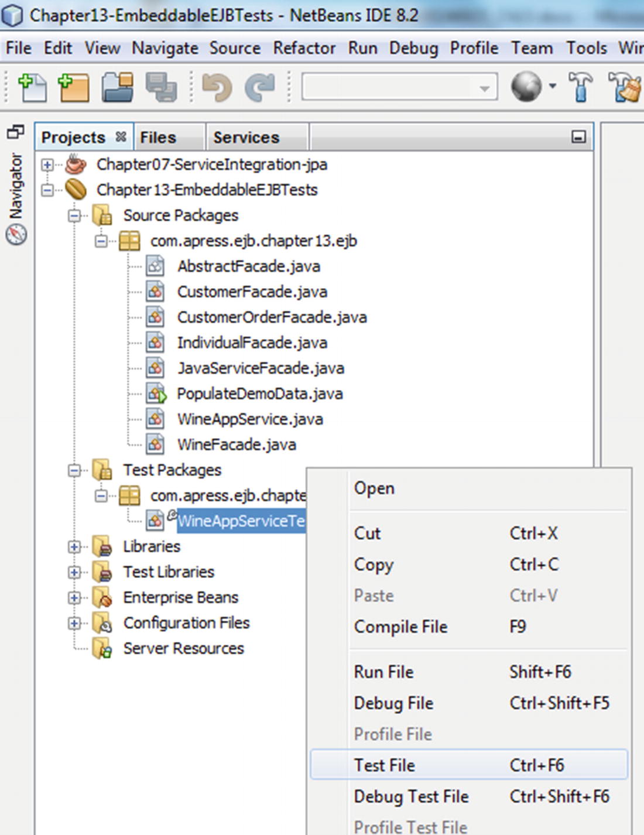Viewport: 644px width, 835px height.
Task: Open the View menu
Action: 102,47
